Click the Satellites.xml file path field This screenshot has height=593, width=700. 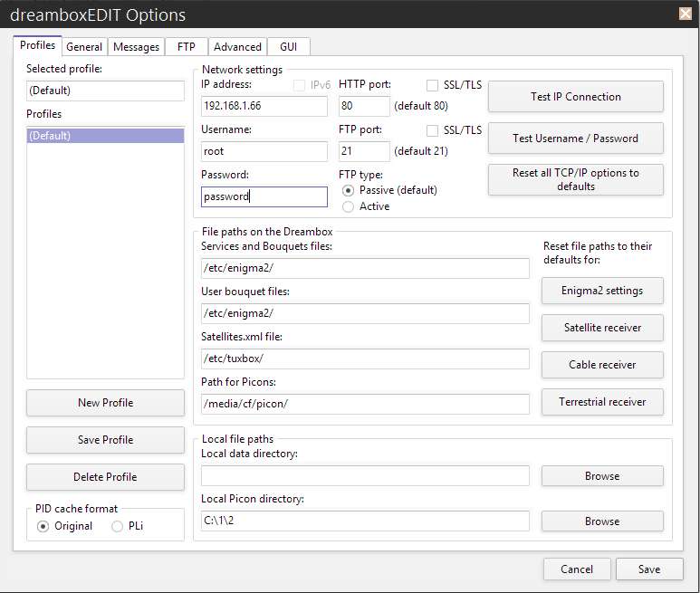(365, 359)
